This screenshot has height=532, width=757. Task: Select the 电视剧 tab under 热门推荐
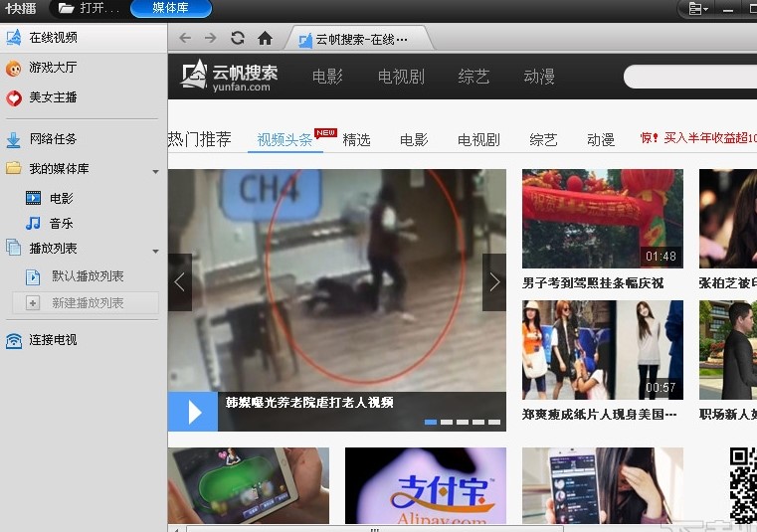point(478,140)
